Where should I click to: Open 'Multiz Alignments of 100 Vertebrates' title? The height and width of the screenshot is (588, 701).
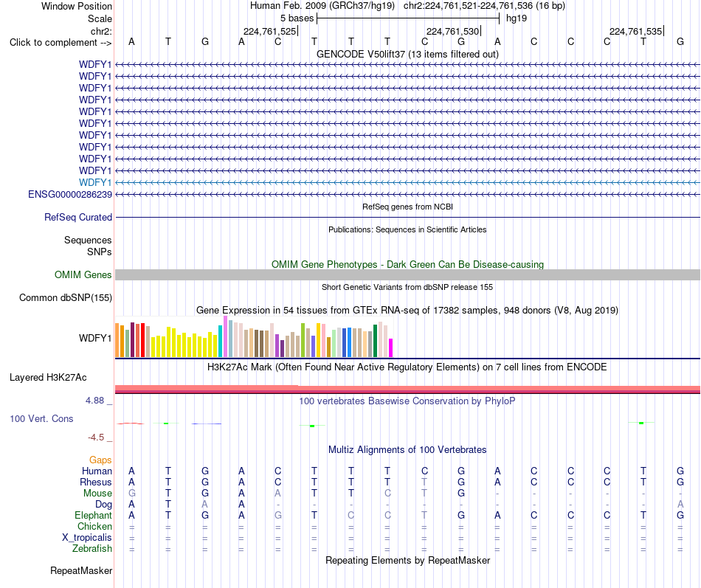(x=407, y=450)
